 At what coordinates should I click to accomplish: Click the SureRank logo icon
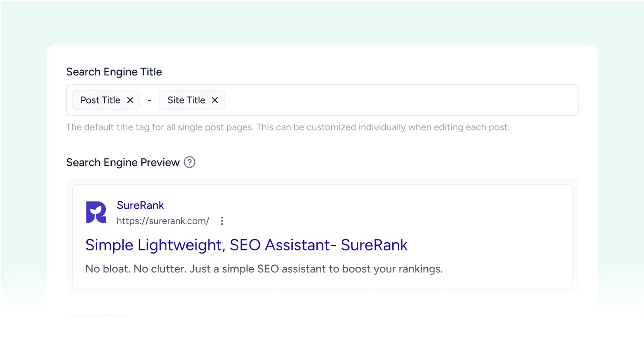coord(96,212)
